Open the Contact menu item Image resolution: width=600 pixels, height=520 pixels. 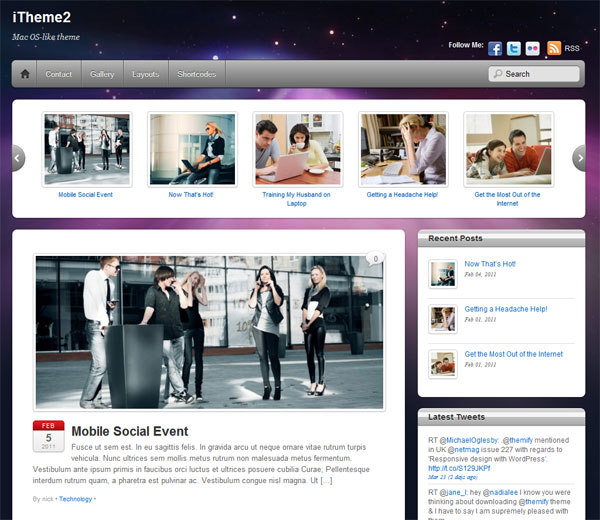[x=59, y=74]
